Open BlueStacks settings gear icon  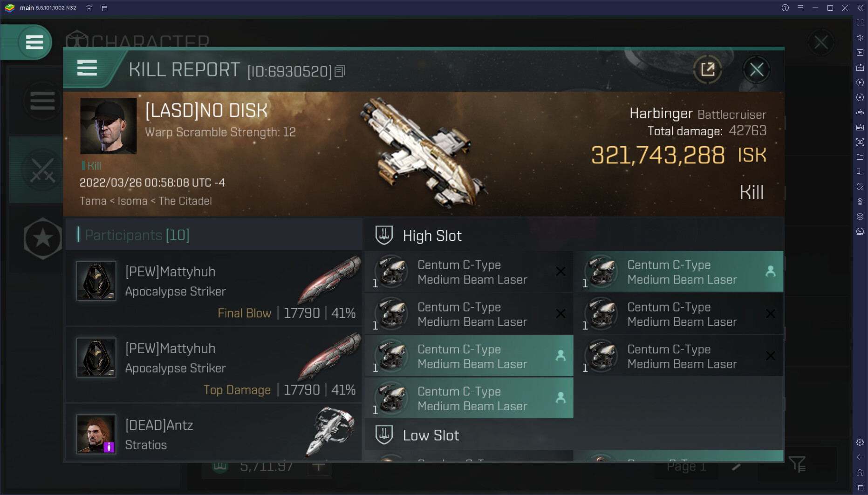click(860, 442)
